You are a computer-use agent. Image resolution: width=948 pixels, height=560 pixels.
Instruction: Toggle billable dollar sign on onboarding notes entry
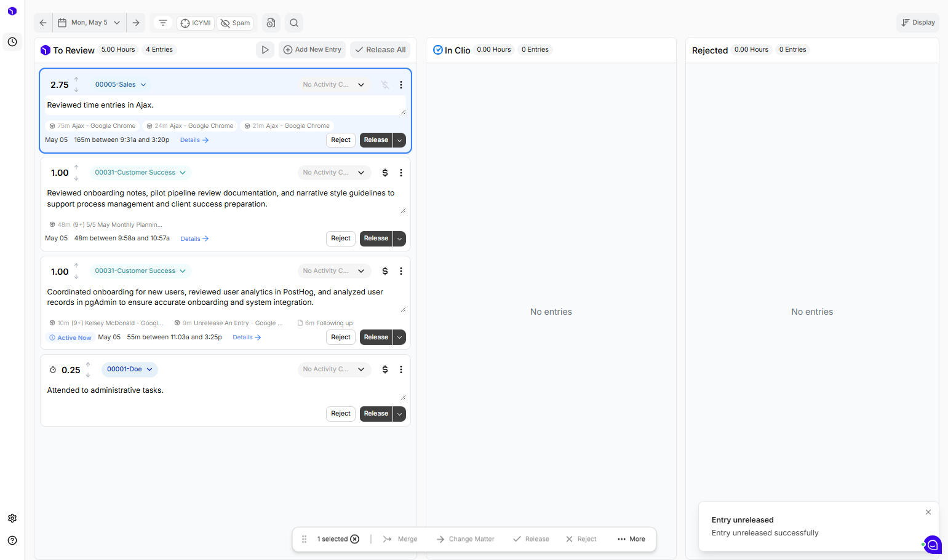point(385,173)
